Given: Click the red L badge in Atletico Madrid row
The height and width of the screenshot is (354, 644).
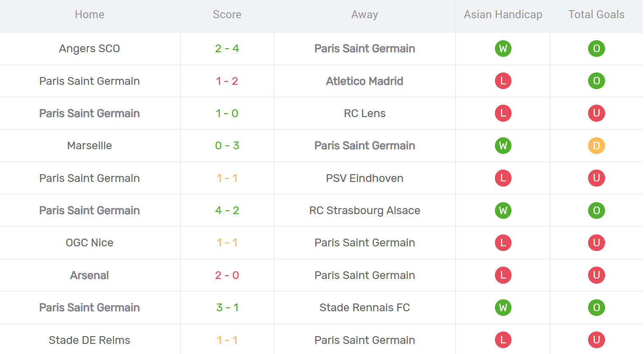Looking at the screenshot, I should pos(503,81).
